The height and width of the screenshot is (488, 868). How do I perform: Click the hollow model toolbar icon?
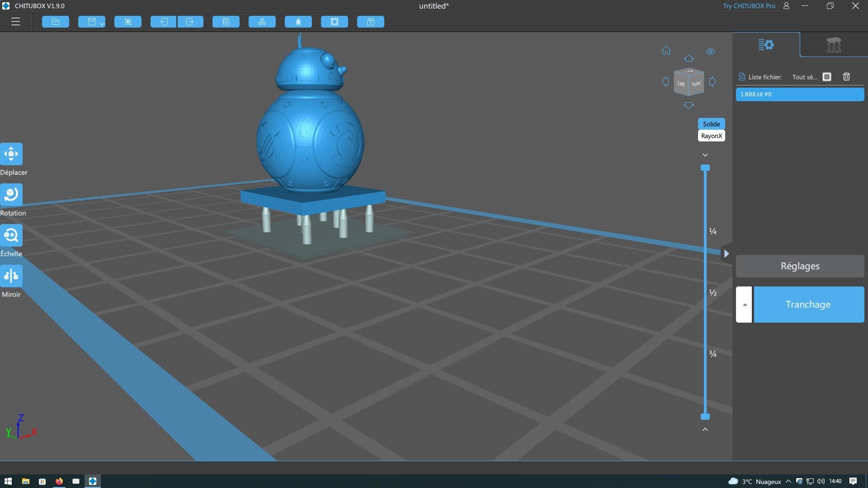298,22
